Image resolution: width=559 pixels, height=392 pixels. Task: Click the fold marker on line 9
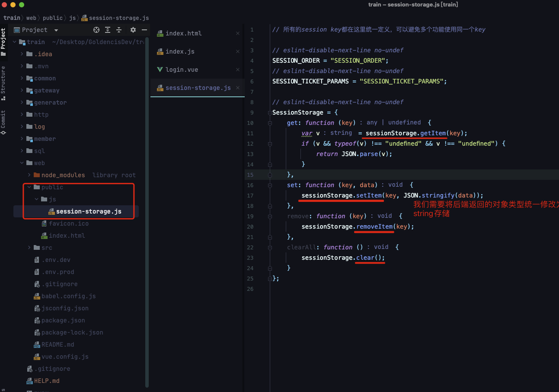coord(270,112)
